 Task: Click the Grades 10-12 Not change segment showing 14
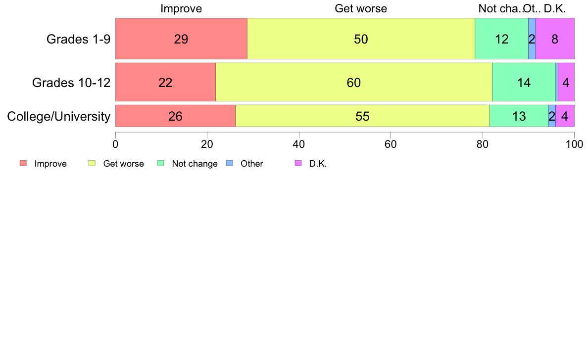524,82
